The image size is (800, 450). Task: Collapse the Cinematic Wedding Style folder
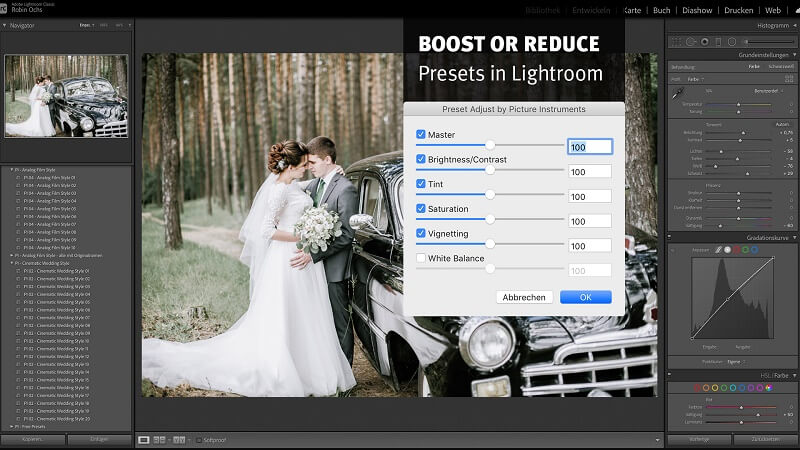[12, 263]
